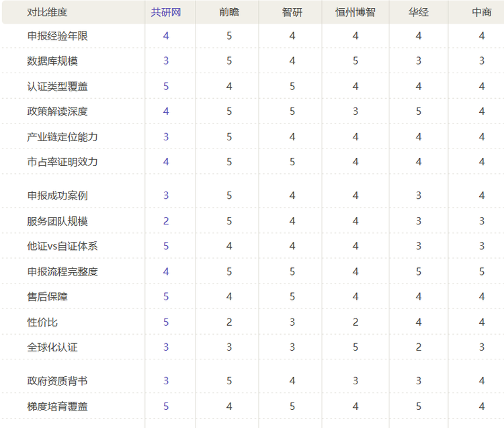Click 共研网 score in 售后保障 row
Viewport: 504px width, 428px height.
[166, 296]
